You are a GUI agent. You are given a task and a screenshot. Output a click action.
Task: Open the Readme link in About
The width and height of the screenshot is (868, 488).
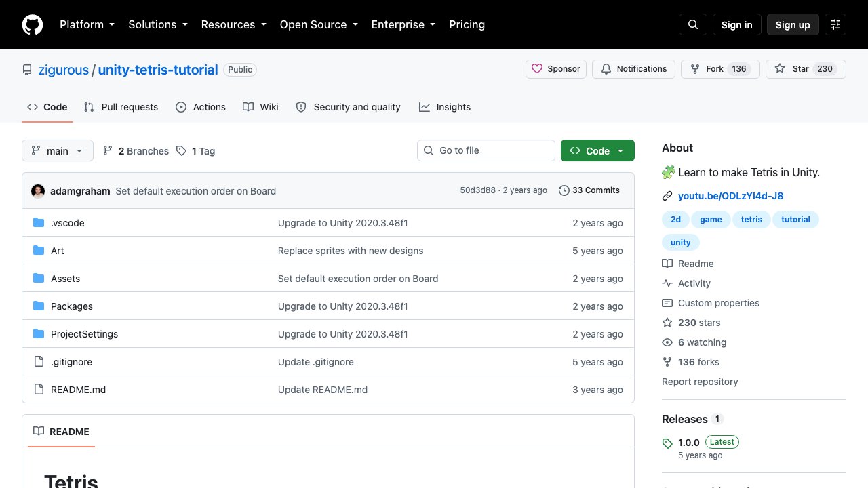(688, 264)
